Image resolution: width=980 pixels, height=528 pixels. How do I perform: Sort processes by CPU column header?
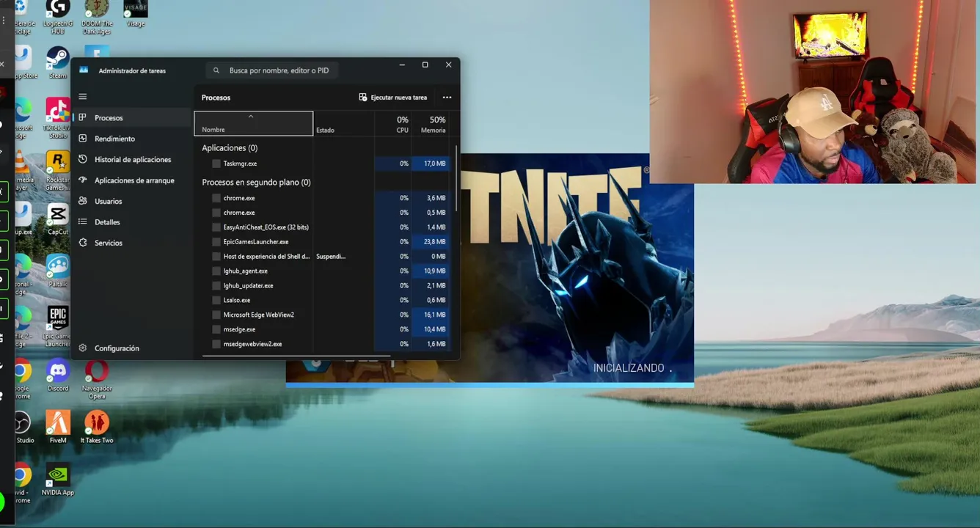pyautogui.click(x=393, y=123)
